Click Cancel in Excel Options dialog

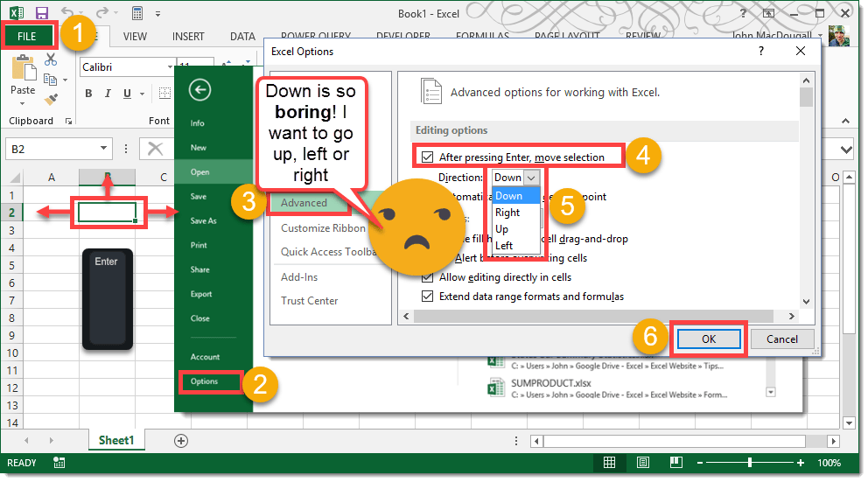tap(781, 339)
